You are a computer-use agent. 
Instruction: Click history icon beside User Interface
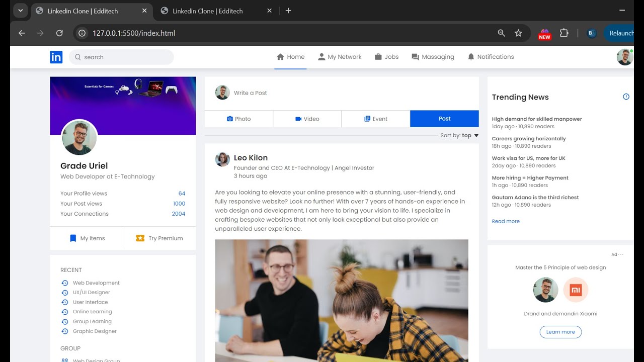[64, 302]
